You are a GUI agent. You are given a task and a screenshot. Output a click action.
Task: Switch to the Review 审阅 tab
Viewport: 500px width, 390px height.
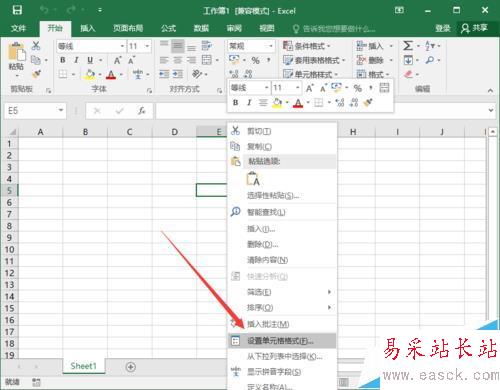(x=234, y=28)
